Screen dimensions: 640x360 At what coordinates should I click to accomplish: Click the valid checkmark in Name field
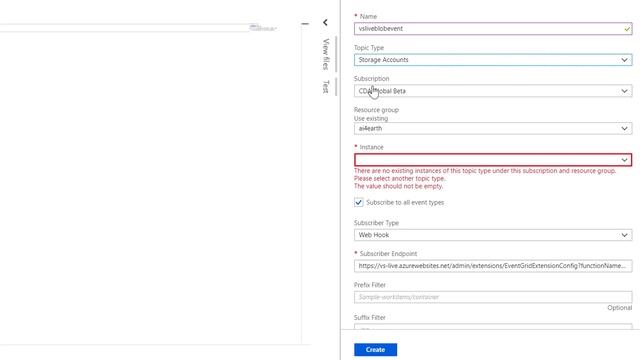click(x=627, y=29)
